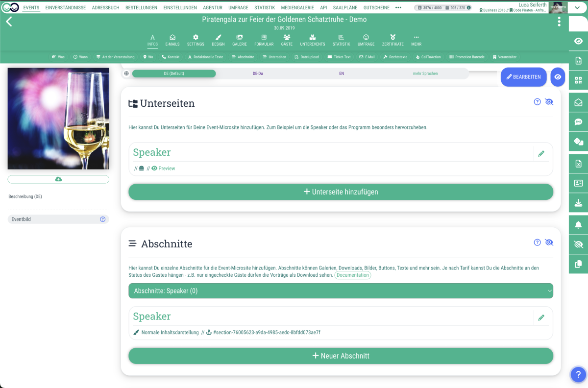Expand the 'Abschnitte: Speaker (0)' dropdown

pyautogui.click(x=341, y=291)
